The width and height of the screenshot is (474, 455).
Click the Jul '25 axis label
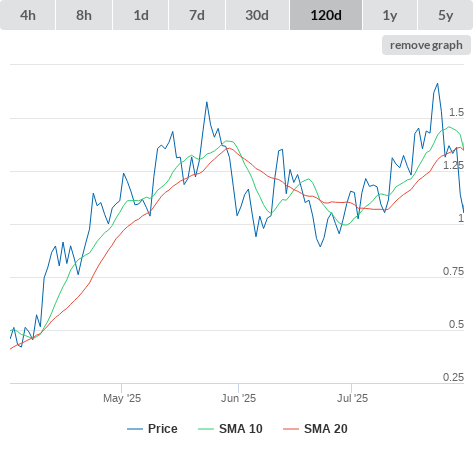click(352, 398)
